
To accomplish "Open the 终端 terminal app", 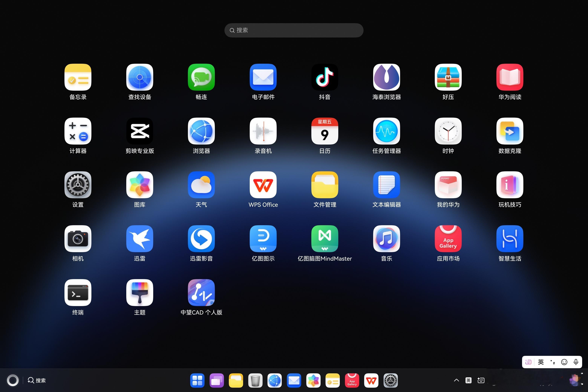I will click(78, 292).
